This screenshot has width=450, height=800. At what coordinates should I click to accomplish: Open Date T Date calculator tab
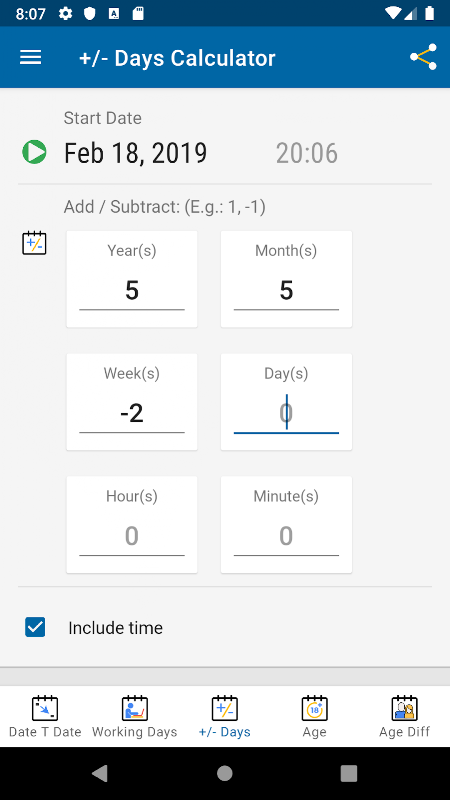[x=45, y=717]
